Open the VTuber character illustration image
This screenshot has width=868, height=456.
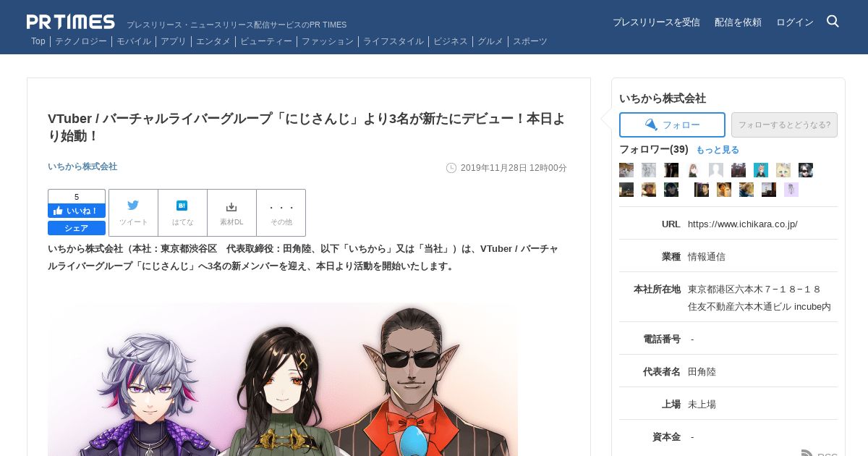coord(283,379)
